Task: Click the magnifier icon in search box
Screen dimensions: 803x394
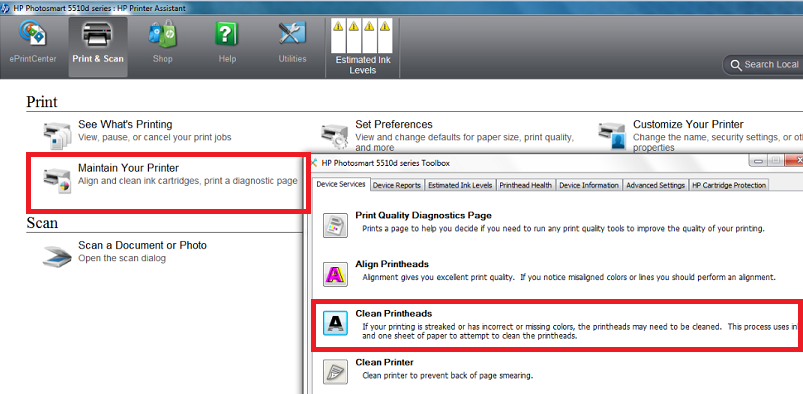Action: pos(736,65)
